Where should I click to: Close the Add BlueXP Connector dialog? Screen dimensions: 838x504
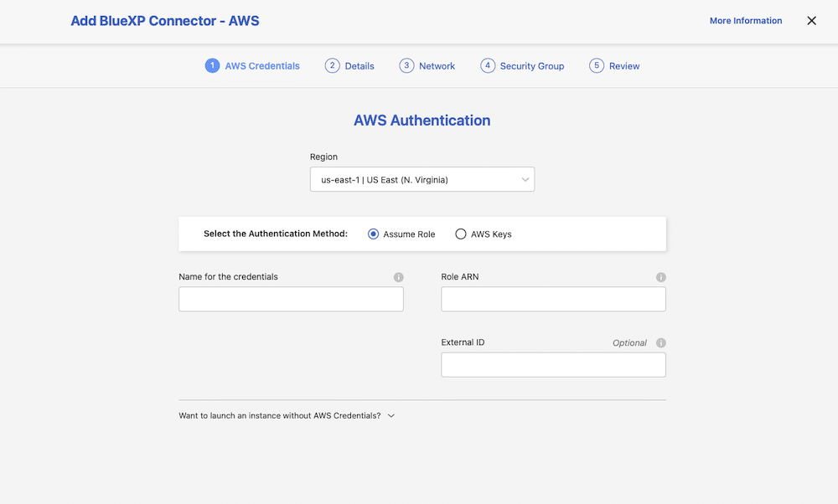pyautogui.click(x=811, y=21)
